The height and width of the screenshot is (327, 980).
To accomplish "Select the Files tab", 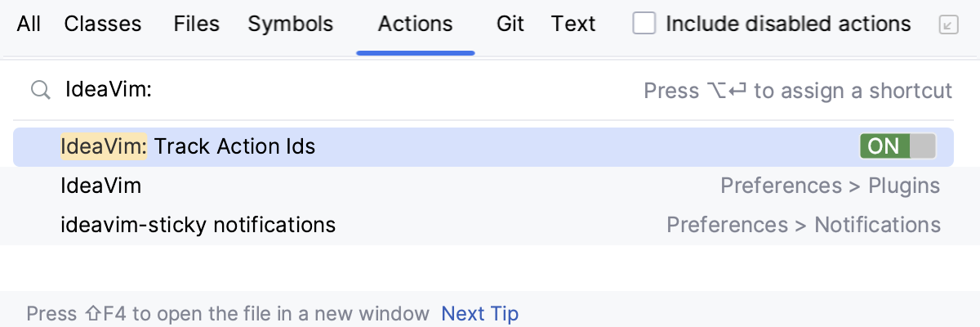I will (196, 25).
